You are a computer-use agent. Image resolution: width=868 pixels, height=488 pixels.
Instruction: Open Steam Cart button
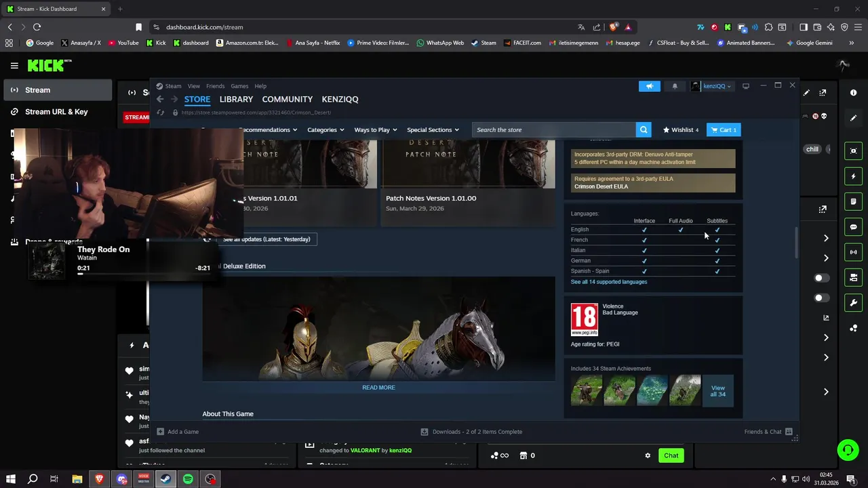click(724, 129)
